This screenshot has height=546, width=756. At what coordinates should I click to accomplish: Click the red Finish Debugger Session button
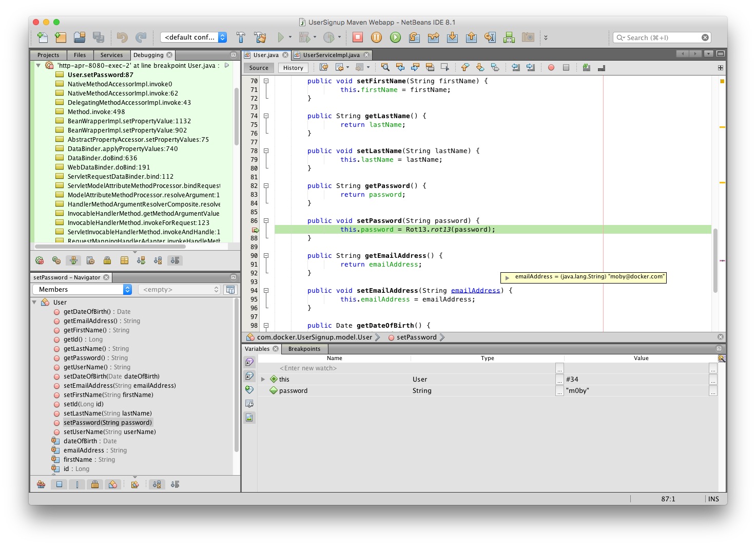[358, 37]
